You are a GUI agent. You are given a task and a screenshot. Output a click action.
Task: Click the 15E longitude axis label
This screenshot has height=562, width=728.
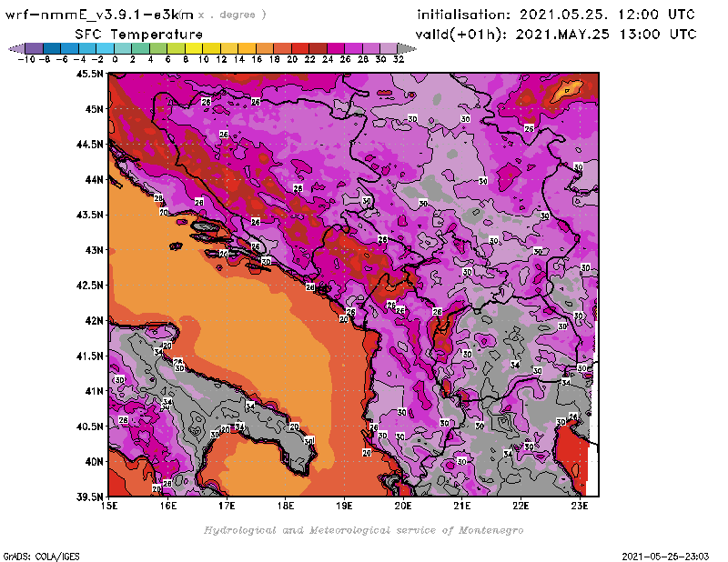[109, 506]
